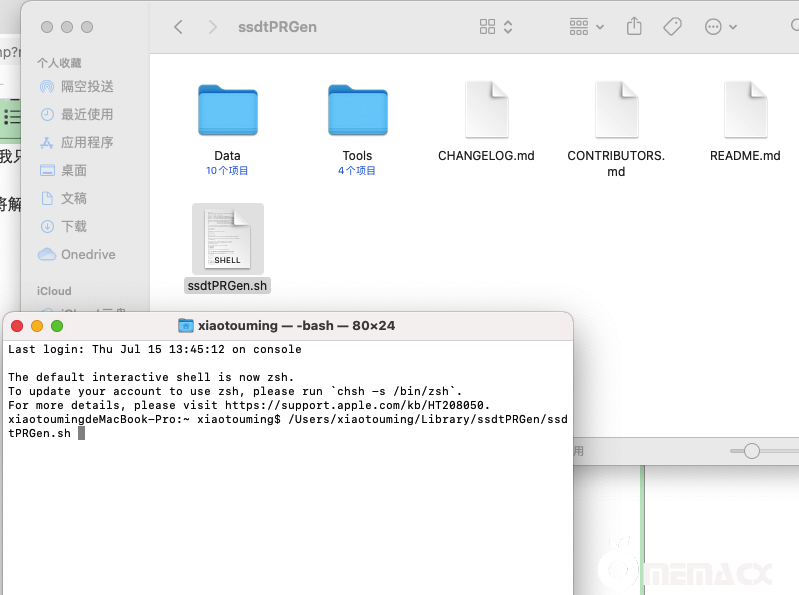Go forward with the Finder forward arrow
This screenshot has width=799, height=595.
click(x=212, y=27)
